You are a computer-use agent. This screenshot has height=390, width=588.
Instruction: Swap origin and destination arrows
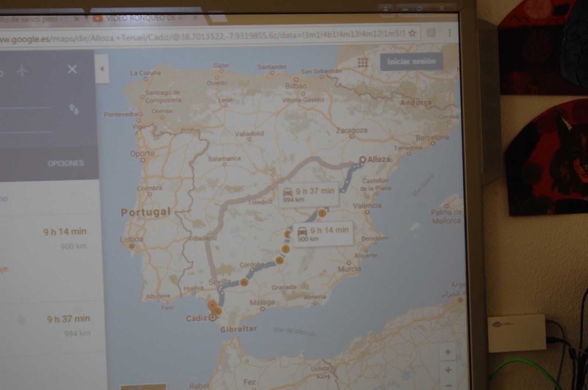point(74,109)
